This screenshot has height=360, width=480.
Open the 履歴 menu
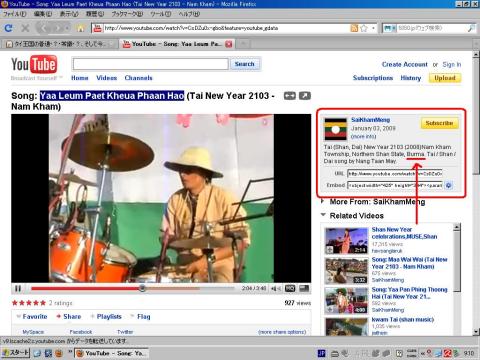coord(95,14)
